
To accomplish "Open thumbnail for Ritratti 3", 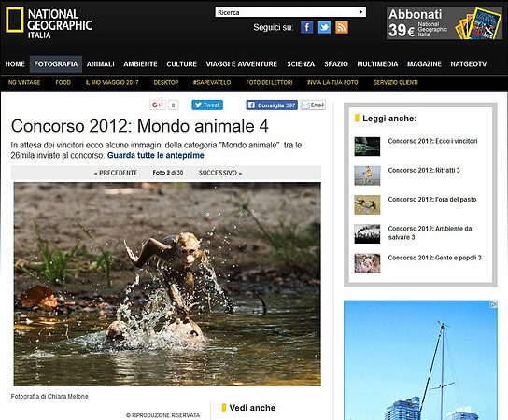I will [x=367, y=175].
